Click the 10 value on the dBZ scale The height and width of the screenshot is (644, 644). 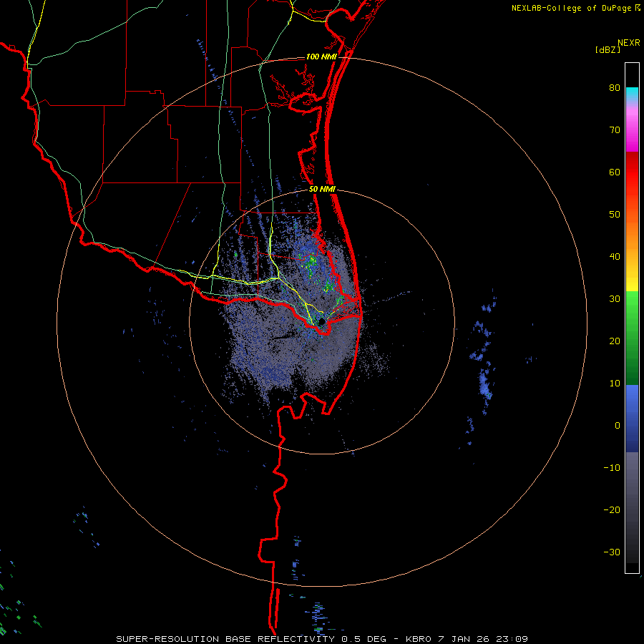615,384
